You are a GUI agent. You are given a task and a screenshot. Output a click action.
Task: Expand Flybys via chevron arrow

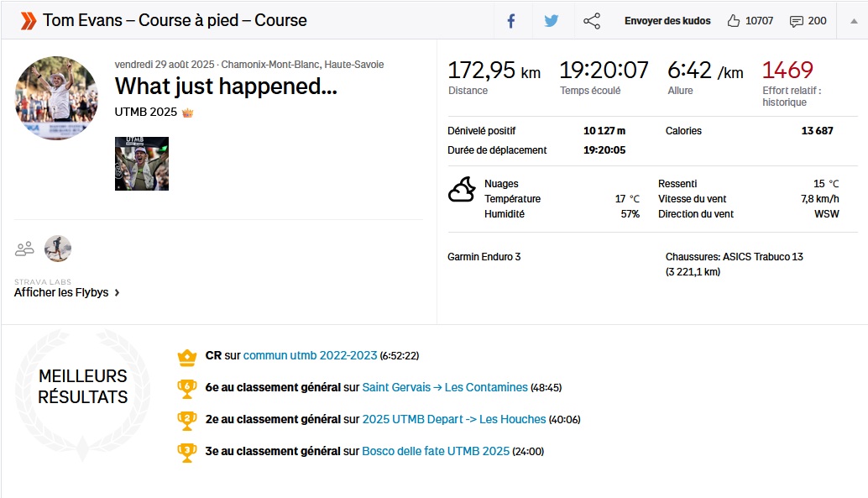(117, 292)
